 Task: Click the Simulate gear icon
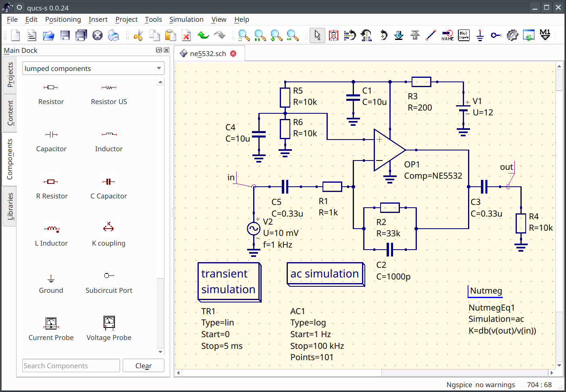(512, 35)
